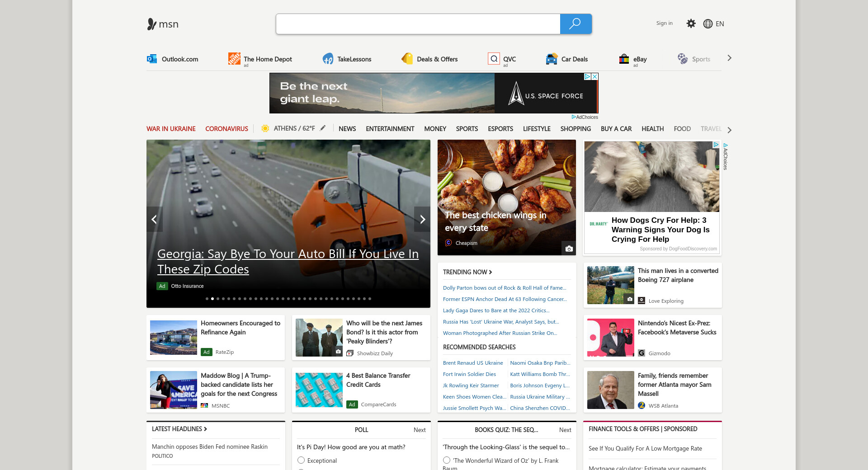Open the Deals & Offers shortcut icon

407,59
